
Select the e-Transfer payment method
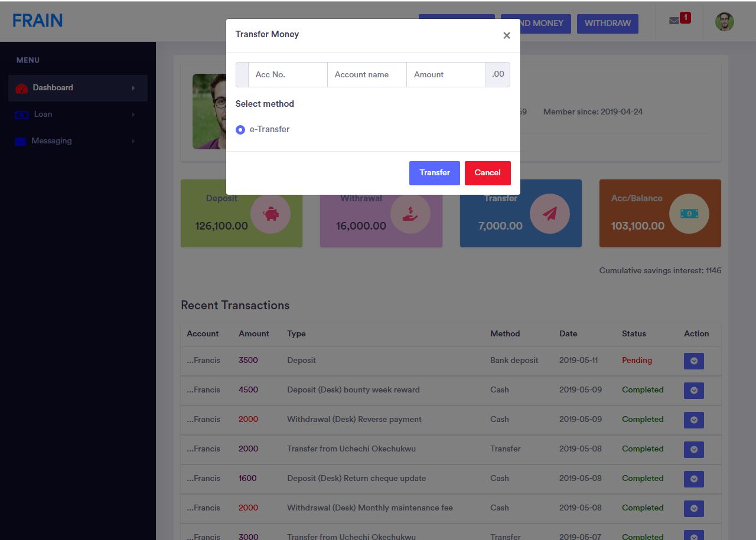240,129
